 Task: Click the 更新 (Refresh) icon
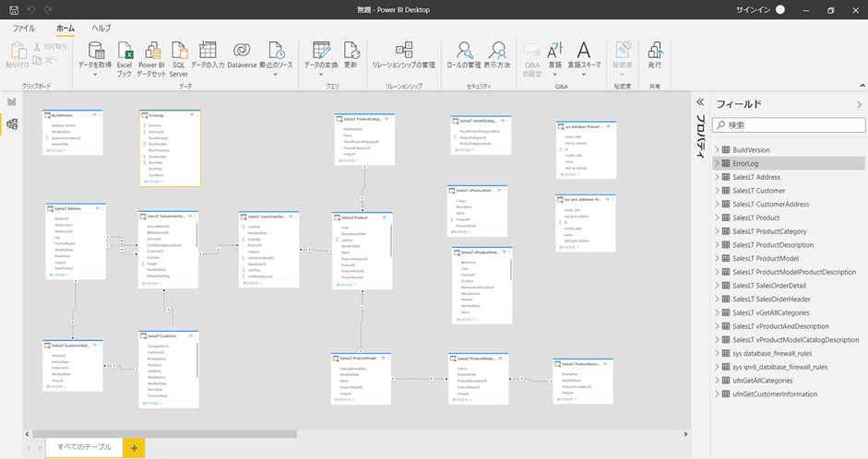click(351, 51)
